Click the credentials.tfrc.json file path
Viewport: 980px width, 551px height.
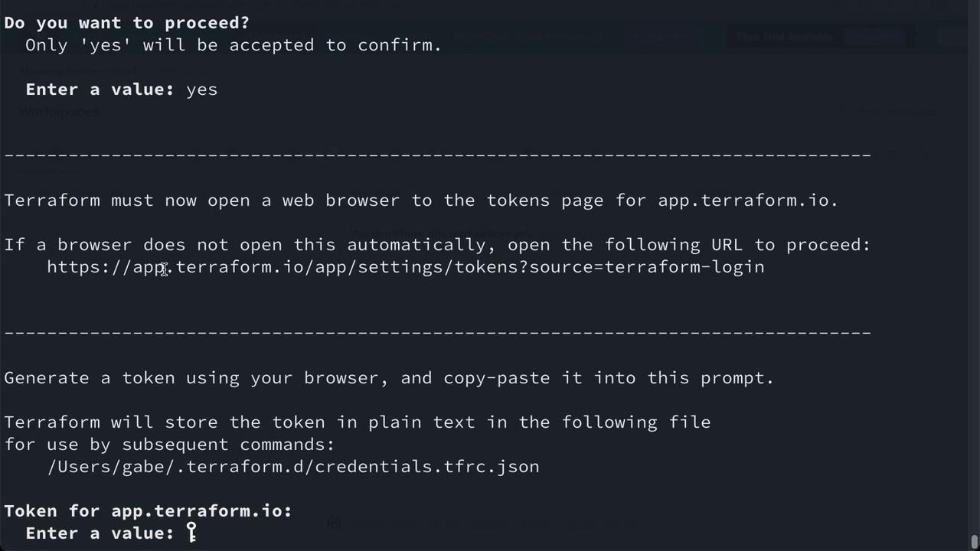click(x=293, y=467)
